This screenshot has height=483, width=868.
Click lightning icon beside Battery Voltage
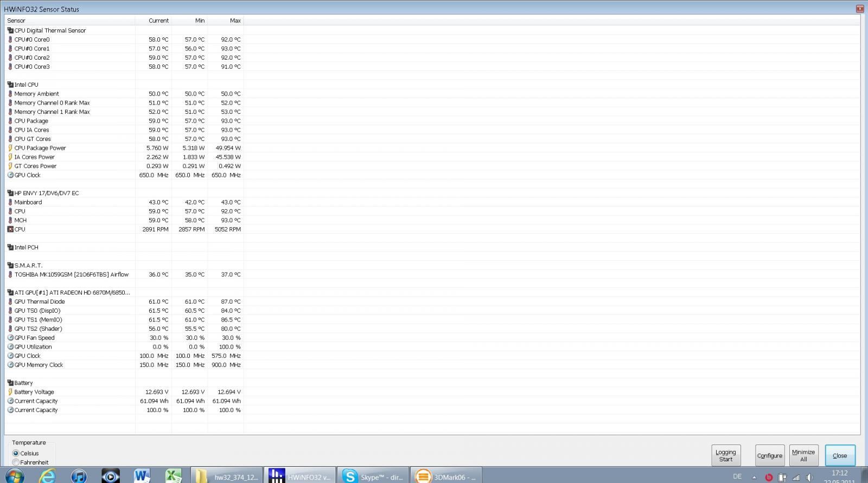10,392
